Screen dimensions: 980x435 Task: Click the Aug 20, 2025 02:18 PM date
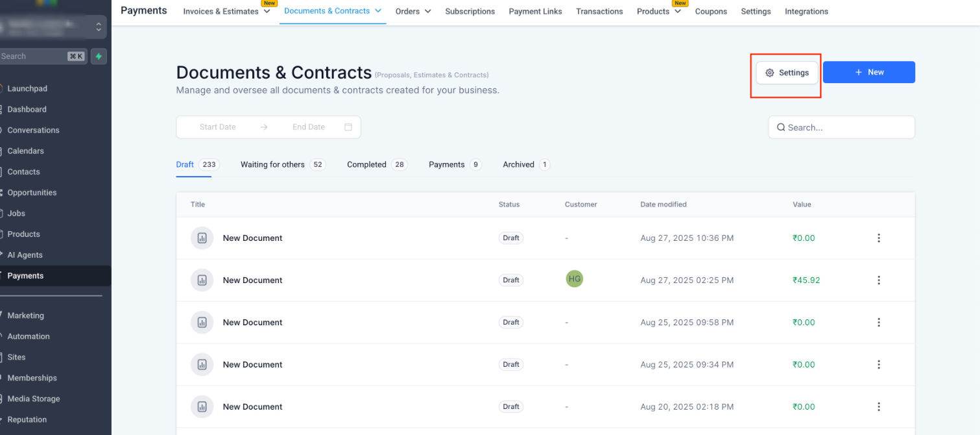(x=687, y=407)
